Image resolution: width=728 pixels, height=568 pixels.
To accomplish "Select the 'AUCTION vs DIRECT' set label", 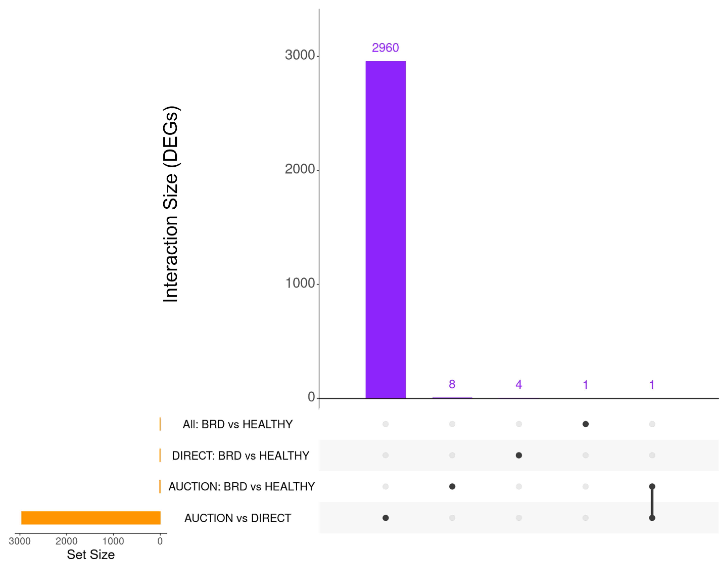I will pyautogui.click(x=238, y=518).
